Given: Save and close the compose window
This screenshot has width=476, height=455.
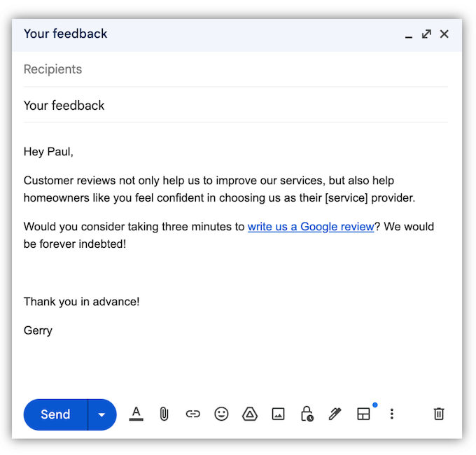Looking at the screenshot, I should pyautogui.click(x=444, y=34).
